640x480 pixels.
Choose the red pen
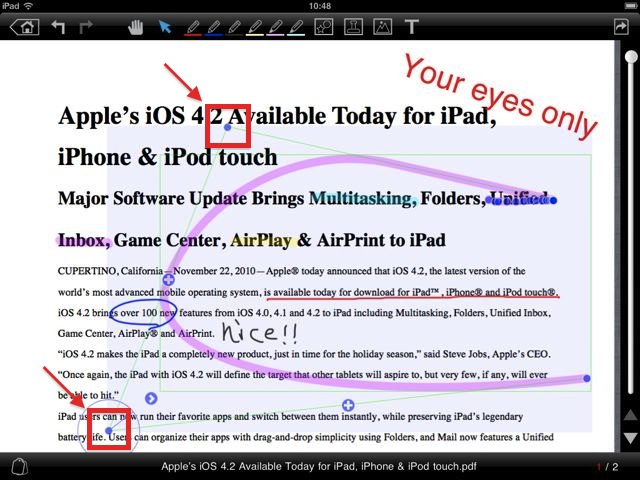click(x=193, y=28)
